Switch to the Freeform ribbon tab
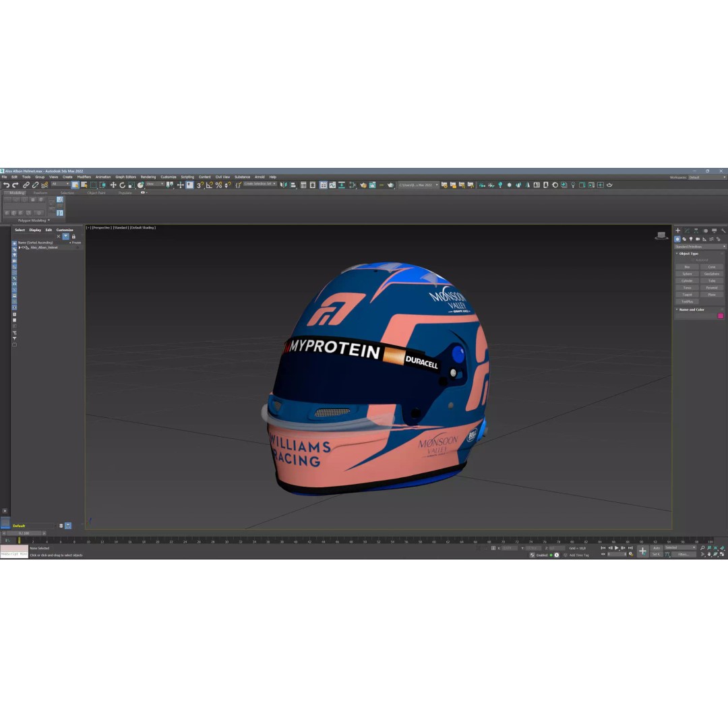 point(40,192)
